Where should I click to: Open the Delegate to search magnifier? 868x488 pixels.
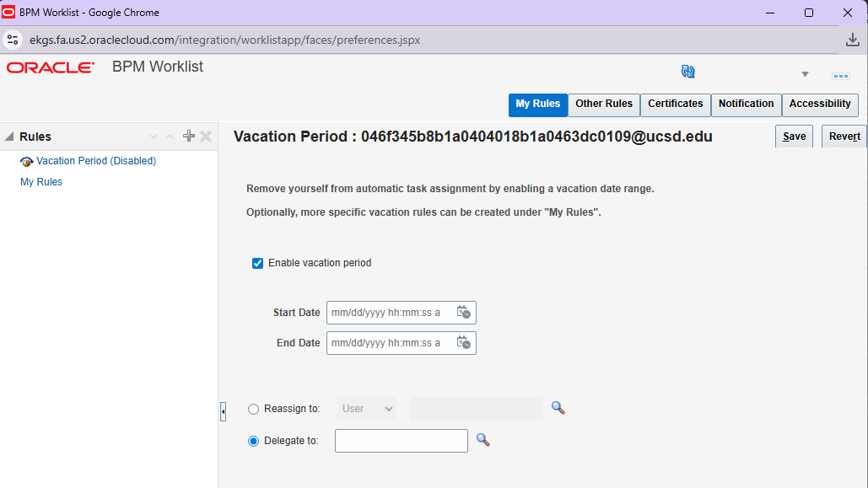click(483, 440)
